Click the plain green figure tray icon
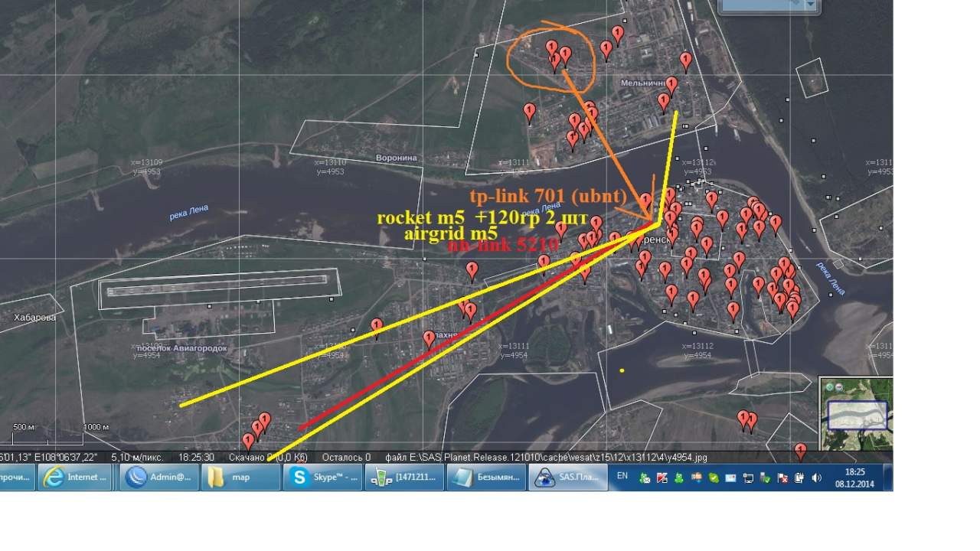This screenshot has width=980, height=551. pos(679,478)
